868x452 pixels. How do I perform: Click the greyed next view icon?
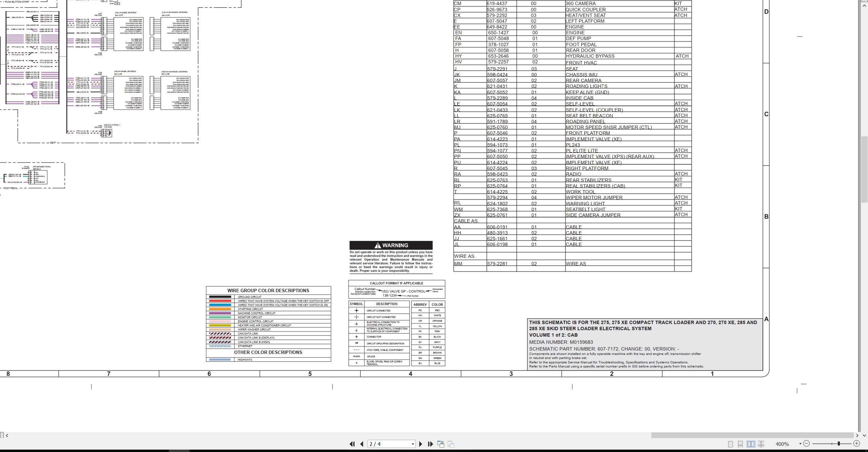(x=451, y=444)
